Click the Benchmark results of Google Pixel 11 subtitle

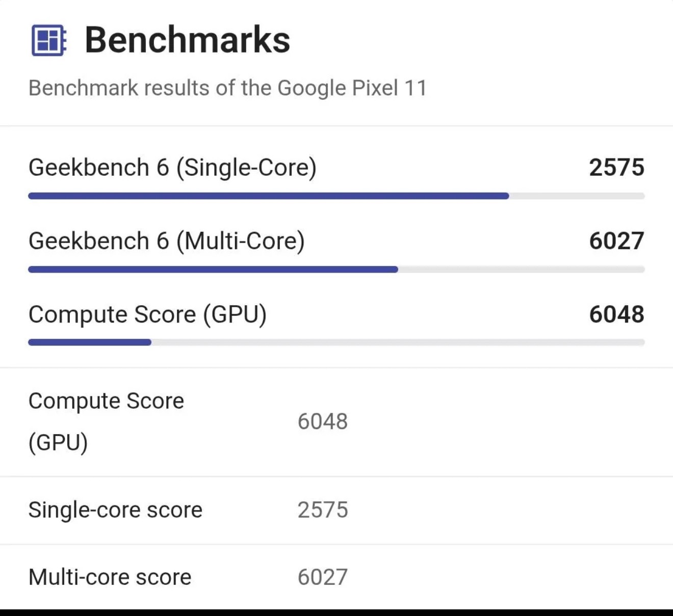click(x=227, y=88)
